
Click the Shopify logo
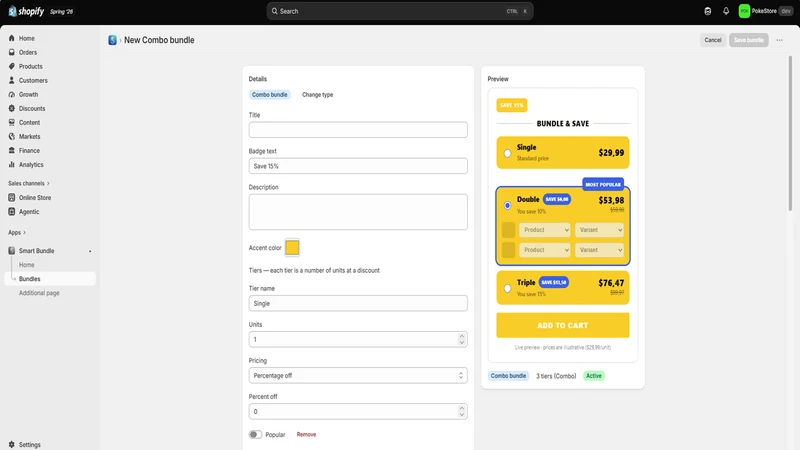pyautogui.click(x=26, y=11)
